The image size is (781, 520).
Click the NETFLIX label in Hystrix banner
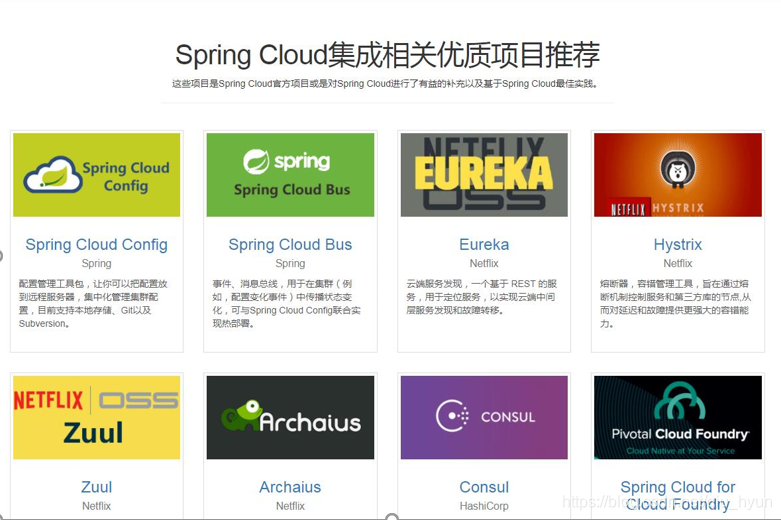pos(628,209)
